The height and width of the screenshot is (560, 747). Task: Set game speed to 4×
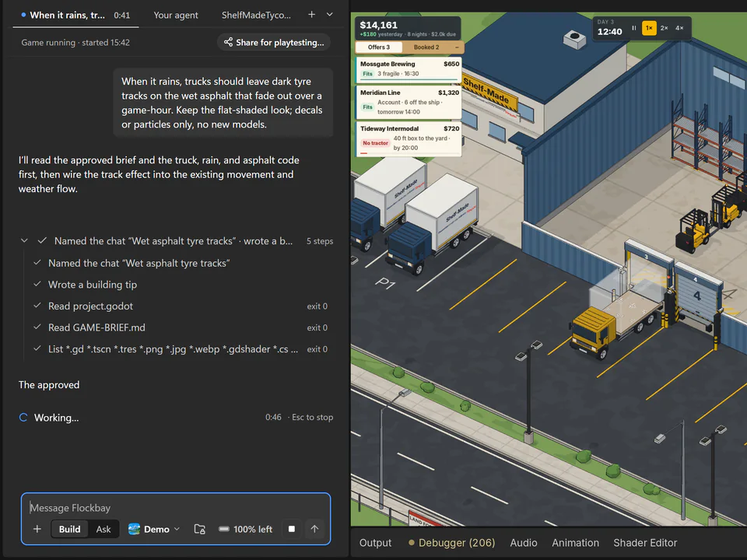[679, 28]
